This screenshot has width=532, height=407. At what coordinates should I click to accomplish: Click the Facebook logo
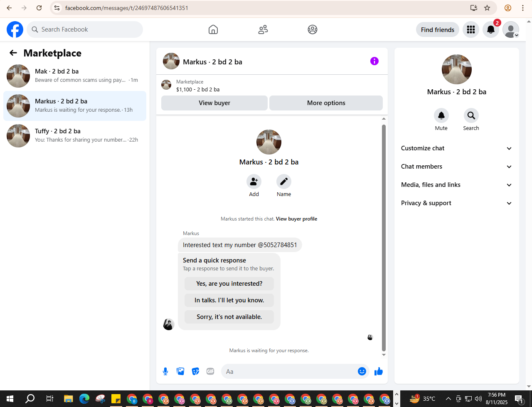(15, 29)
